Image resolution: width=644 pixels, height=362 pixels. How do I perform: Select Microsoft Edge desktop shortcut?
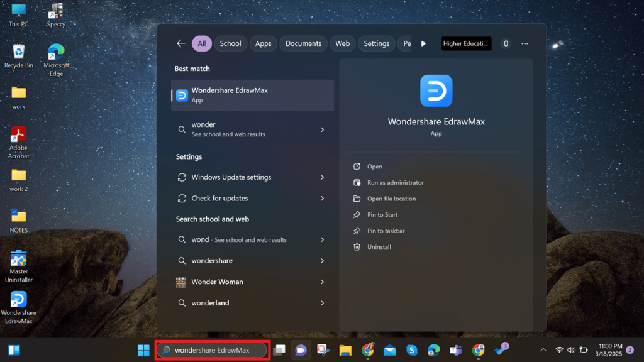click(56, 60)
